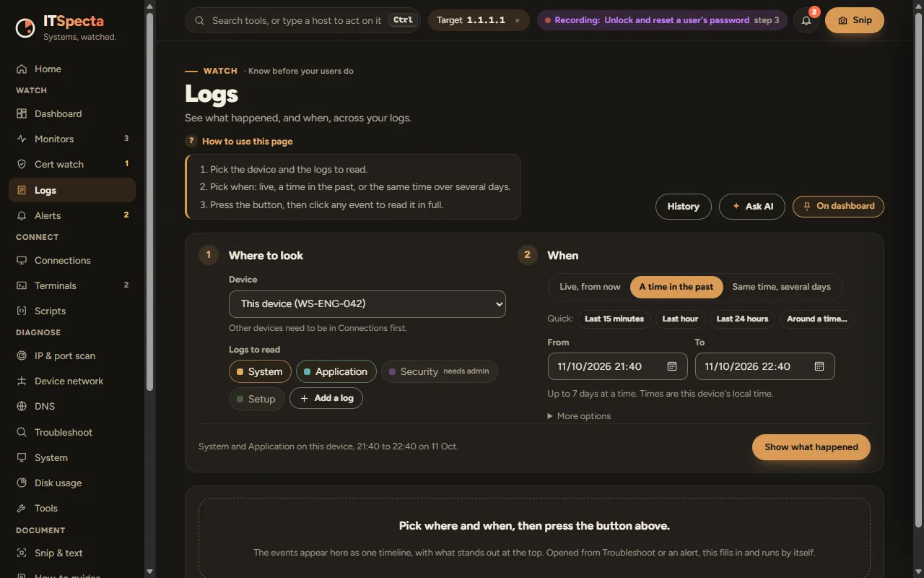Click the On dashboard pin button
This screenshot has height=578, width=924.
tap(838, 207)
